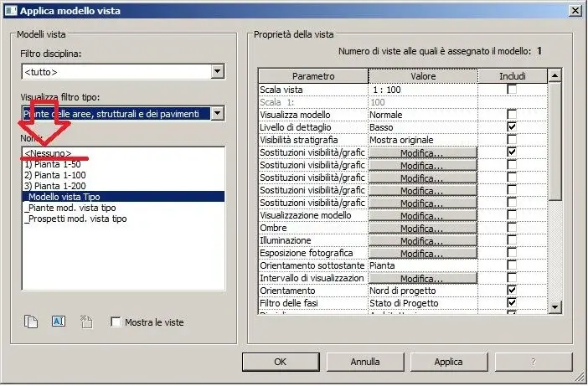
Task: Click the Valore column header
Action: point(423,76)
